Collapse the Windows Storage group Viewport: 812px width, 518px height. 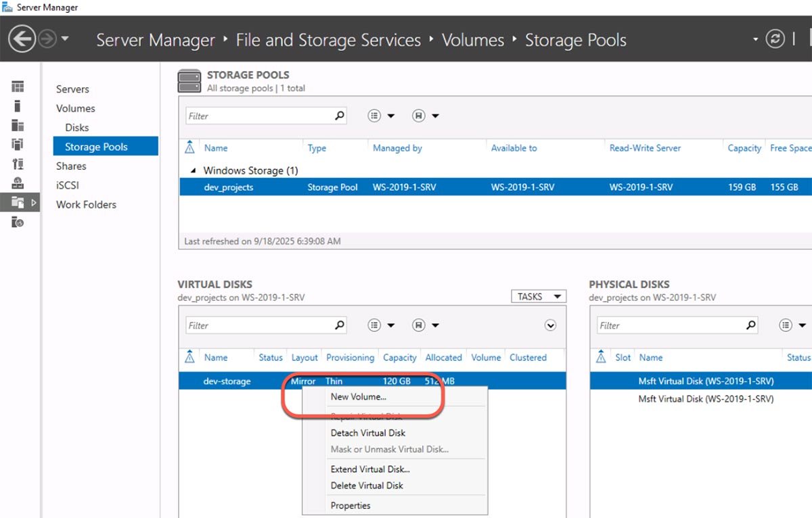[x=193, y=170]
